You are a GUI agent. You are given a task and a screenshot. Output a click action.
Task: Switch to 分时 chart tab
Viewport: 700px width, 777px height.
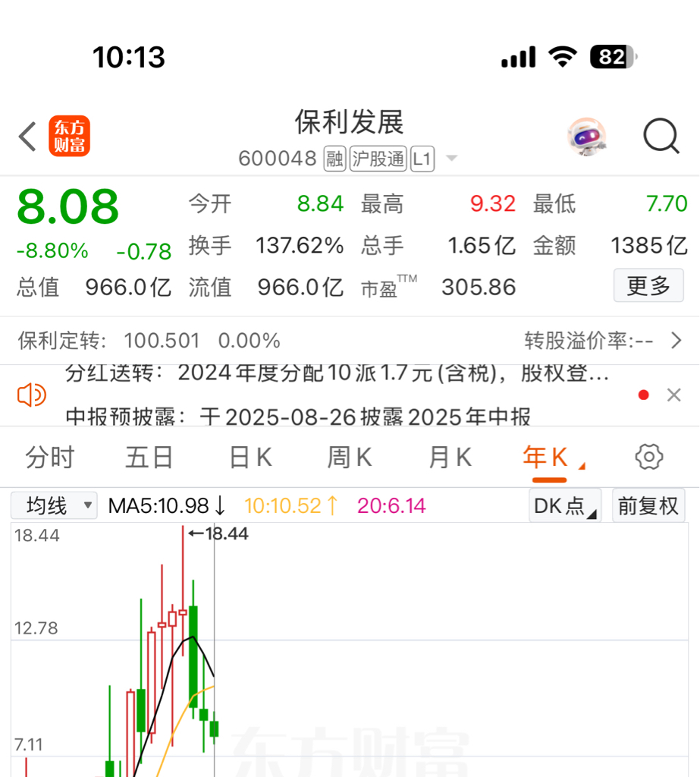(50, 457)
